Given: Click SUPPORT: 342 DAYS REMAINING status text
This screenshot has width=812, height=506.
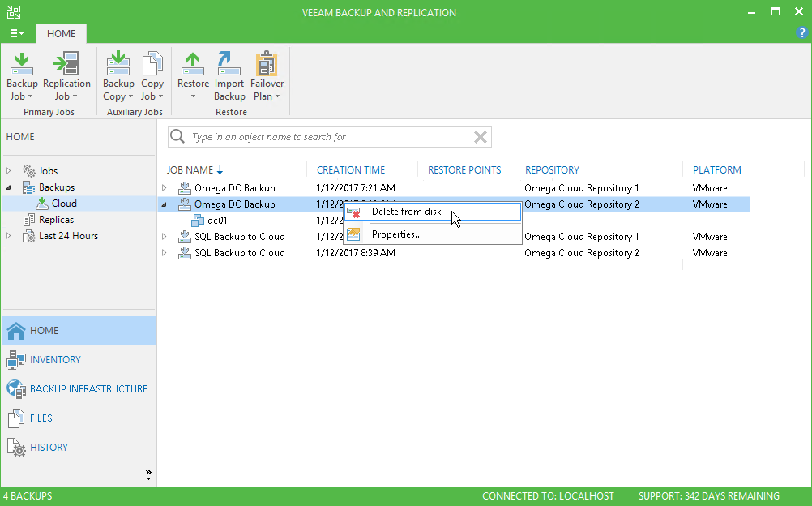Looking at the screenshot, I should pos(709,496).
